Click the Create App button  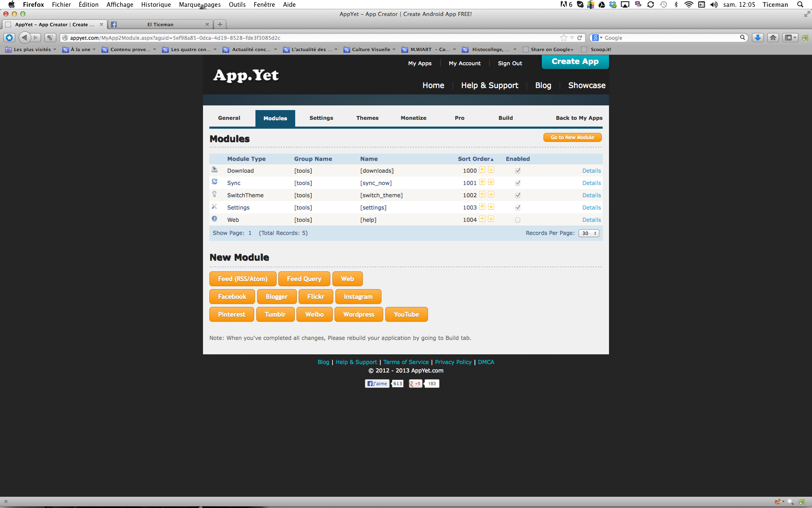pyautogui.click(x=575, y=61)
